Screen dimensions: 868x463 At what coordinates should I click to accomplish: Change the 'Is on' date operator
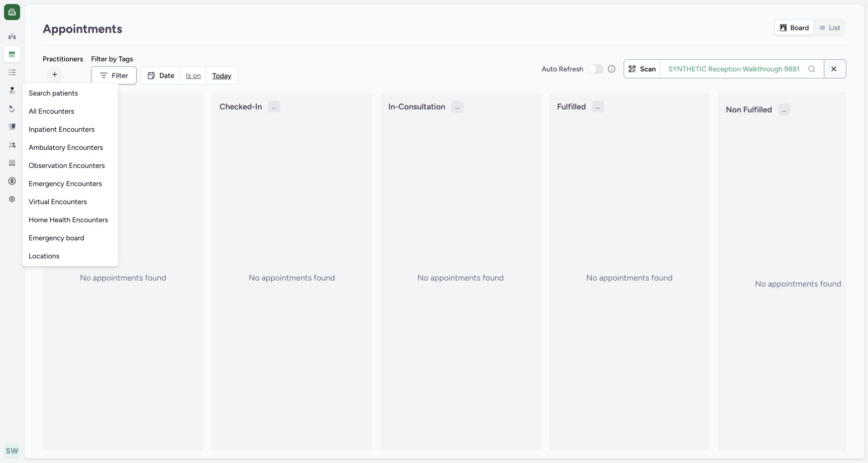point(193,75)
